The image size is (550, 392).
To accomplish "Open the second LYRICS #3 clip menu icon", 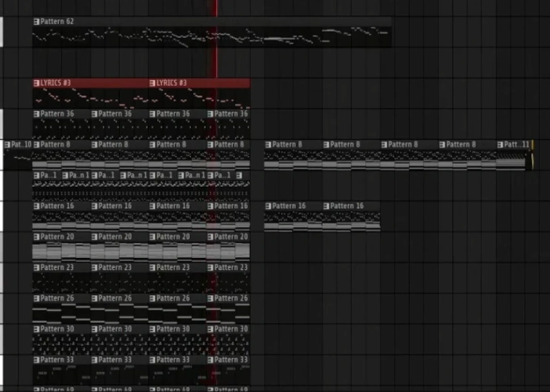I will point(152,83).
